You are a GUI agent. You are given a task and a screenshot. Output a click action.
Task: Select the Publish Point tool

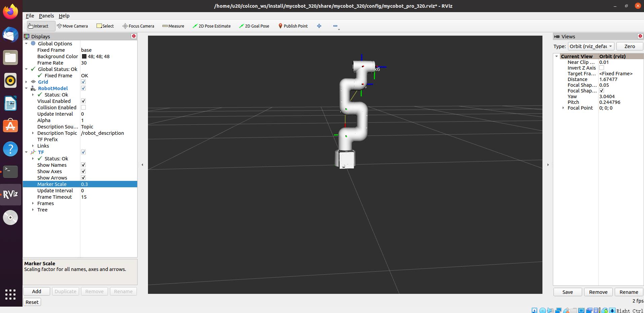(293, 26)
